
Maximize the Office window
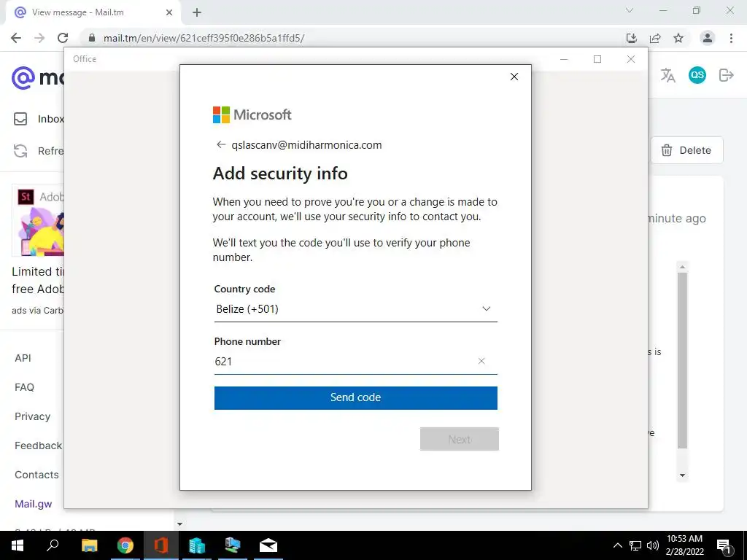click(x=597, y=59)
